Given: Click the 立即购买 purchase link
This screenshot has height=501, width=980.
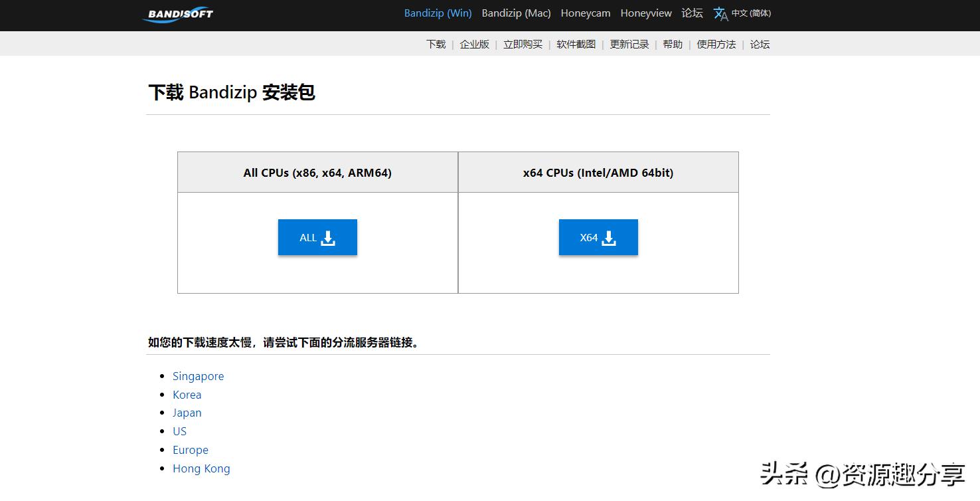Looking at the screenshot, I should tap(522, 44).
